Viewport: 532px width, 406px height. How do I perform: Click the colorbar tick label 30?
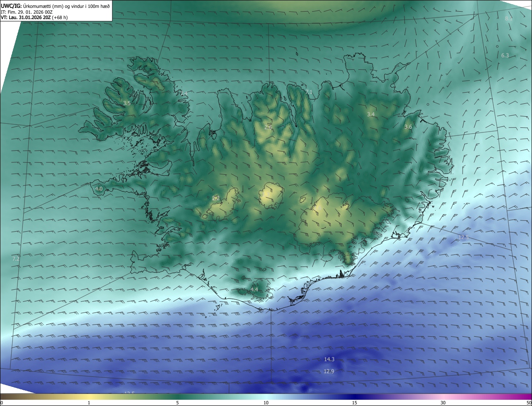[x=443, y=403]
